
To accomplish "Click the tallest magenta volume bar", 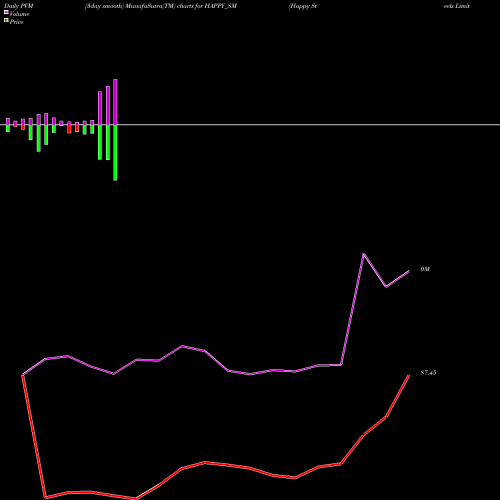I will pos(115,102).
